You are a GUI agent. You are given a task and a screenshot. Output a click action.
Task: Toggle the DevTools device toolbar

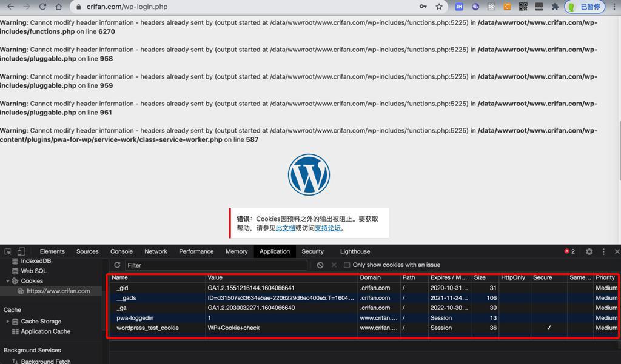(21, 251)
